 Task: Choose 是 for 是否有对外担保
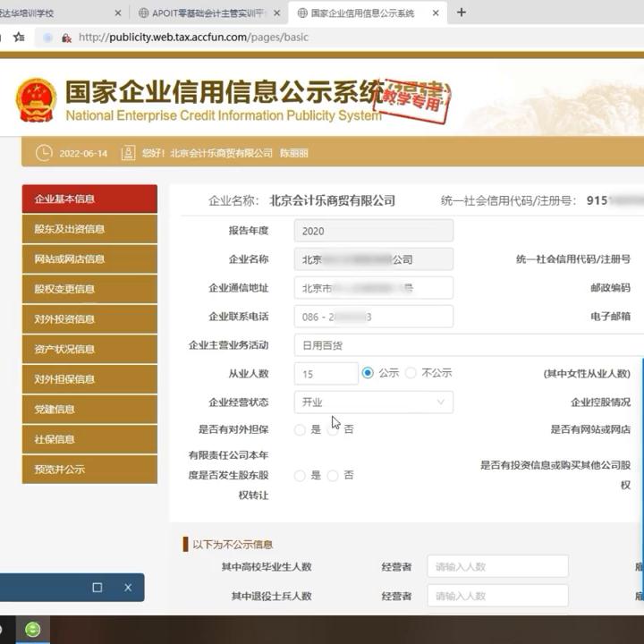click(300, 429)
